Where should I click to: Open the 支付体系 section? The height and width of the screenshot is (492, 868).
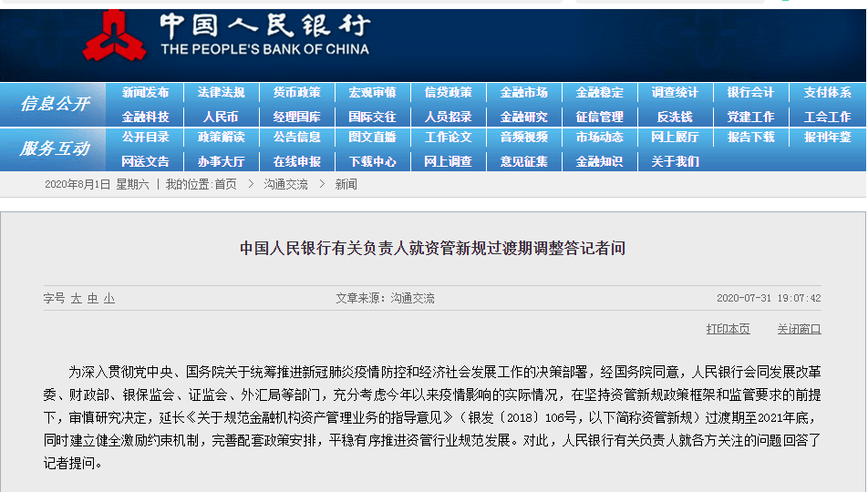coord(827,93)
